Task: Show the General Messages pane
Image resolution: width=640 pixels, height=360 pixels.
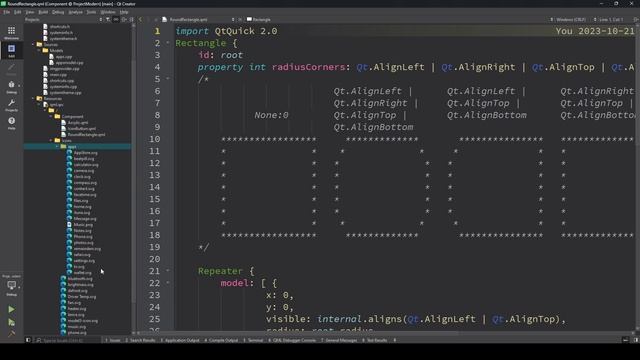Action: [x=339, y=340]
